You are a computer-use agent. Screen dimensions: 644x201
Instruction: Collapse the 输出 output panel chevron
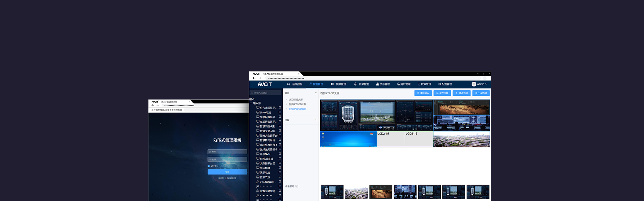coord(316,93)
